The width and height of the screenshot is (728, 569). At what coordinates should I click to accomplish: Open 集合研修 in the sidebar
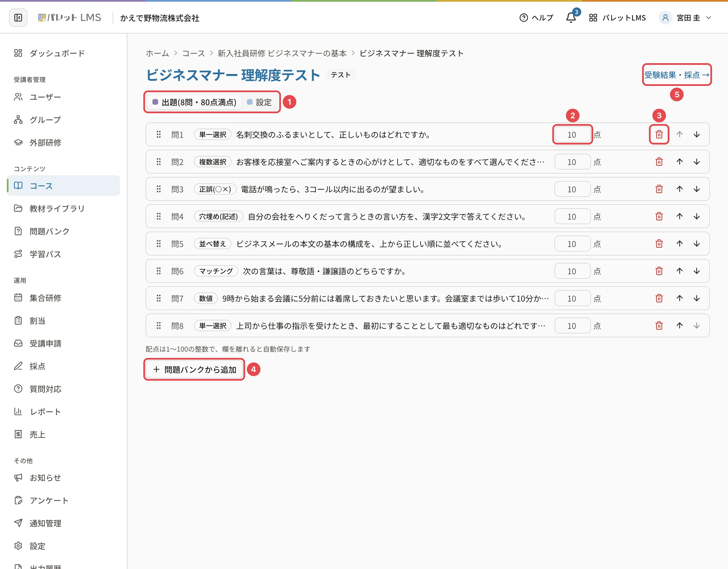tap(63, 298)
